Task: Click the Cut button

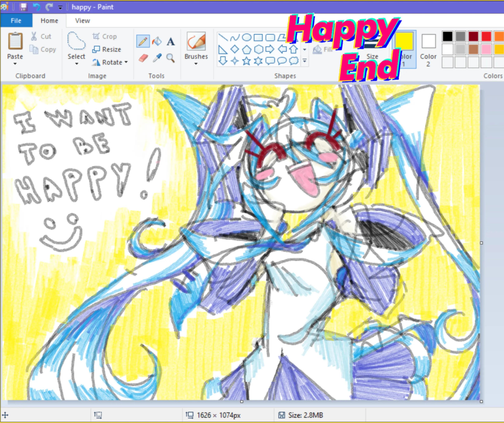Action: click(41, 37)
